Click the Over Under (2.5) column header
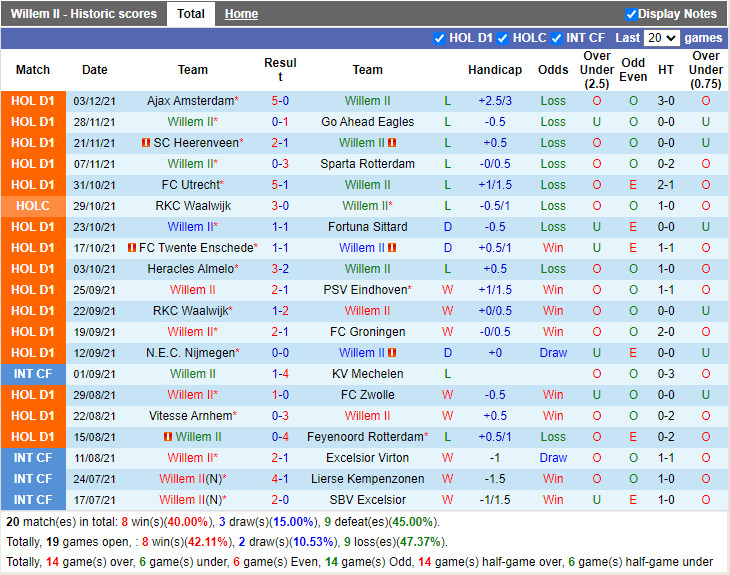The height and width of the screenshot is (575, 730). 597,70
